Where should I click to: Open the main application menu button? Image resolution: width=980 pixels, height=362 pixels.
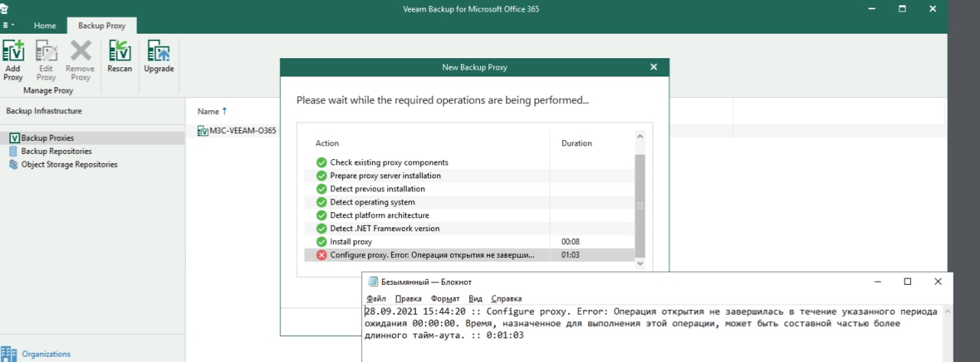coord(9,26)
